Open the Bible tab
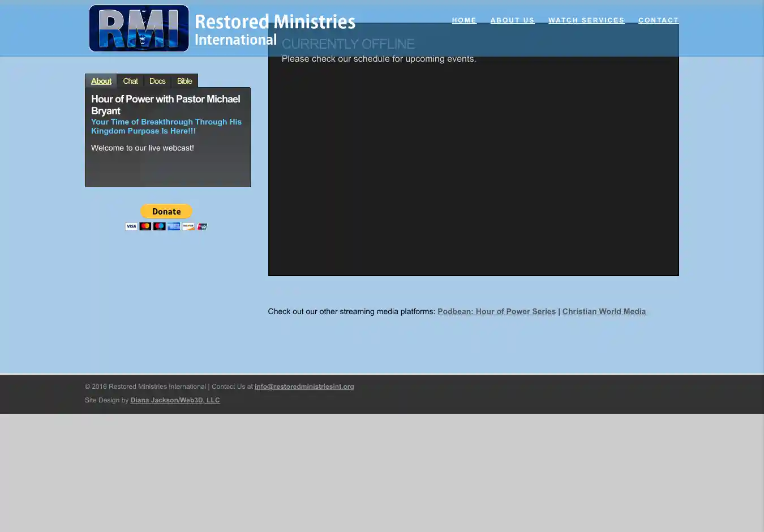The height and width of the screenshot is (532, 764). pos(184,81)
